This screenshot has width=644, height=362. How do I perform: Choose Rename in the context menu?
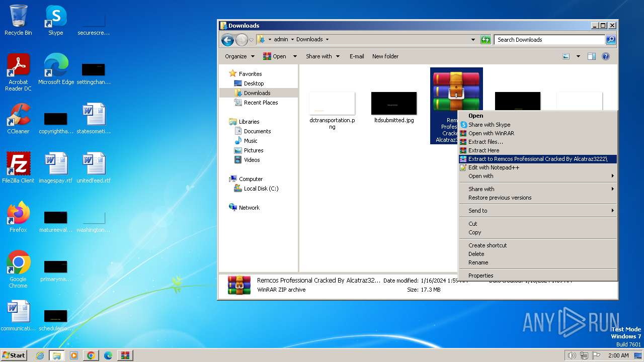point(538,262)
